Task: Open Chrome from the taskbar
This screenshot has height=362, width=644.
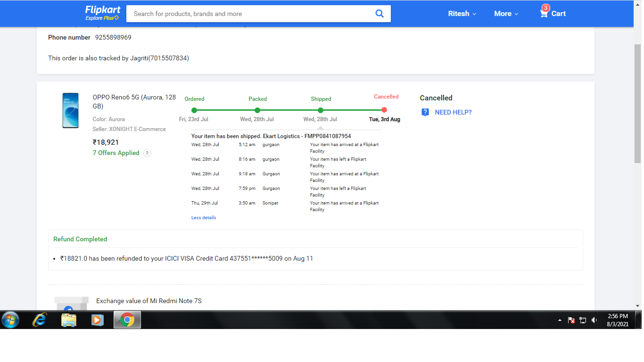Action: tap(127, 320)
